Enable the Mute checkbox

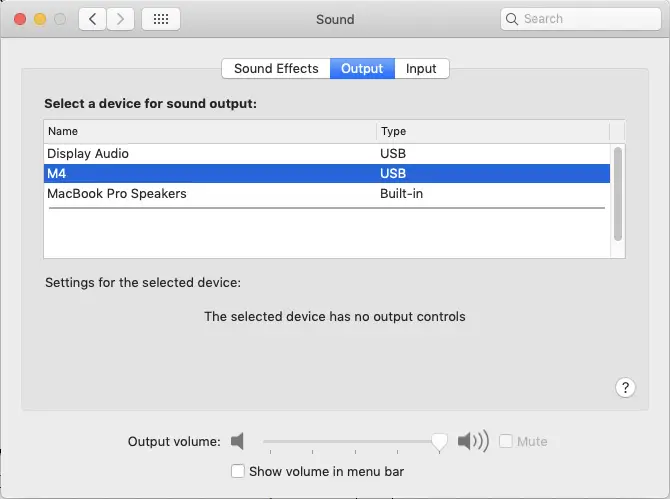click(506, 441)
